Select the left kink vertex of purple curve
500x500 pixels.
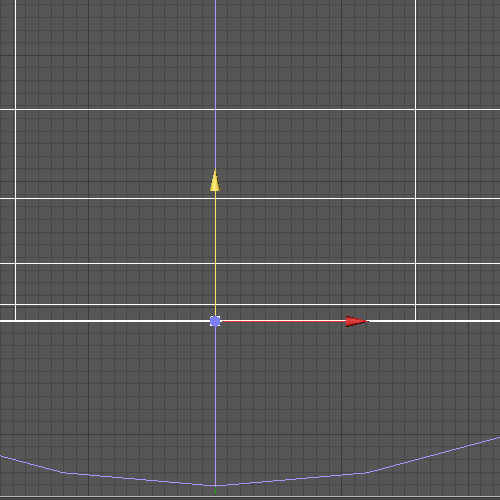pos(63,472)
